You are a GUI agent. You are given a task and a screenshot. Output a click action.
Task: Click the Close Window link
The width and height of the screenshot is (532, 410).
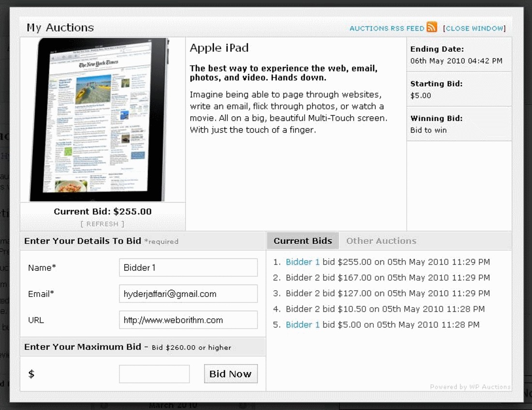click(474, 29)
